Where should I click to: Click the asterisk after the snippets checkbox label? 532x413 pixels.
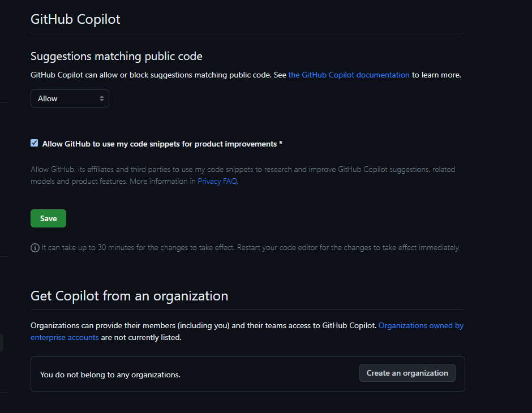(x=281, y=143)
